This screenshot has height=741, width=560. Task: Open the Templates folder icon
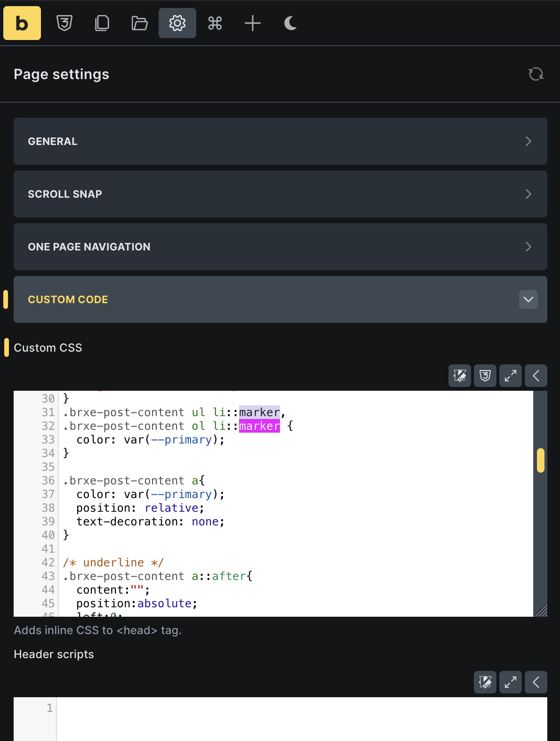(x=140, y=23)
